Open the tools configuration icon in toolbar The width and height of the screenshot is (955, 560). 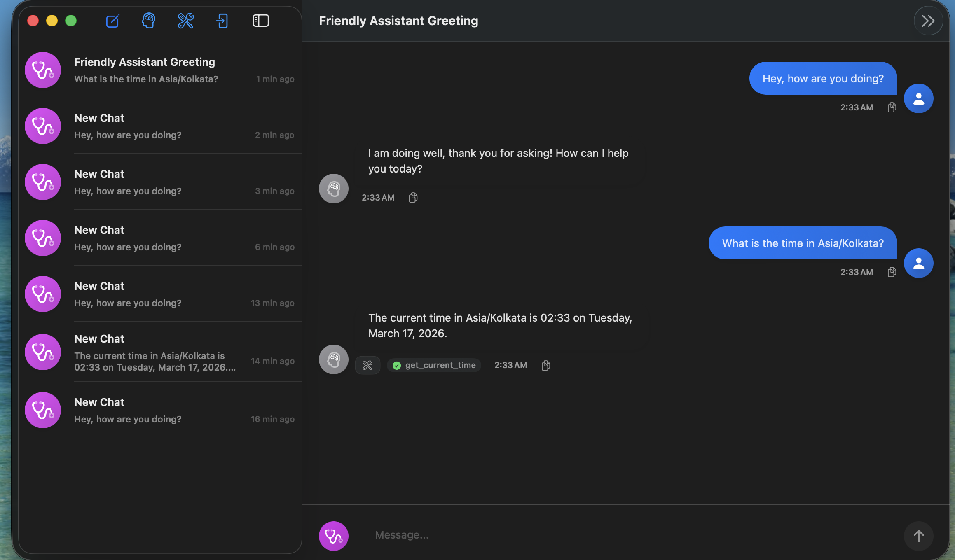pos(185,21)
